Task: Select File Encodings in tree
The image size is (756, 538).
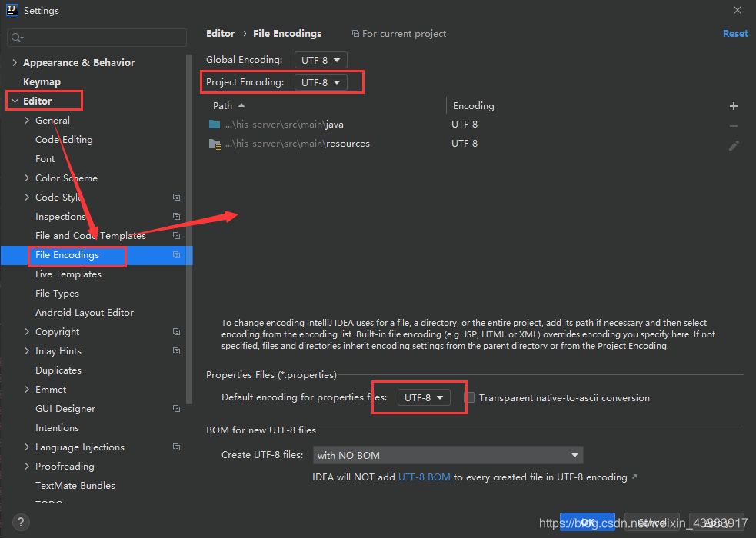Action: coord(96,255)
